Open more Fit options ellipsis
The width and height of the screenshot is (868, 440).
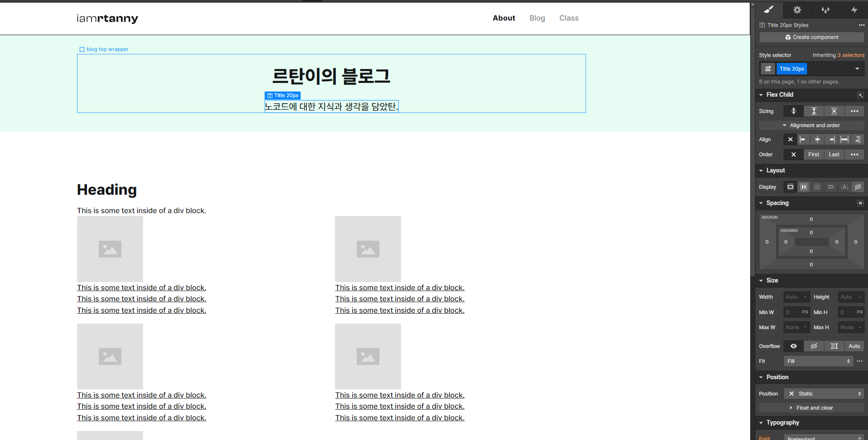[x=859, y=361]
